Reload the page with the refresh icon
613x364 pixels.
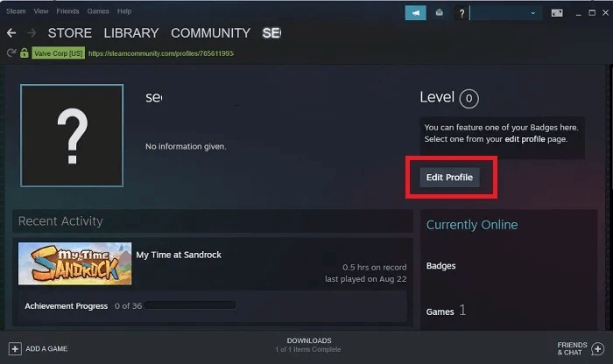(x=11, y=52)
